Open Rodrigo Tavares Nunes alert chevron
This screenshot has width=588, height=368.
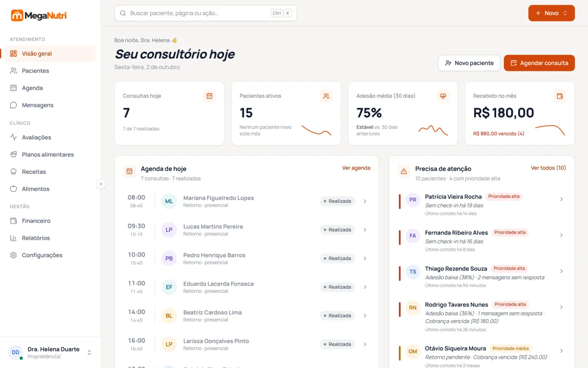point(561,307)
